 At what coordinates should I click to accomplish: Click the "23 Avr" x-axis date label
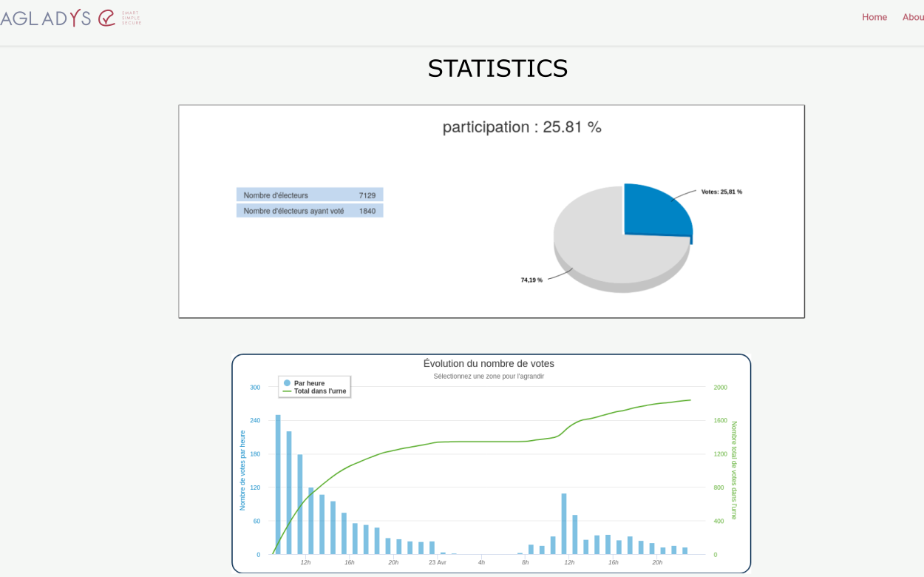(x=438, y=562)
